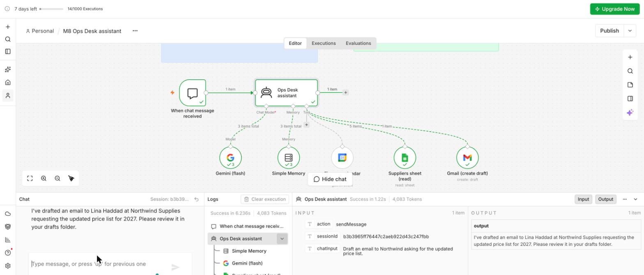Expand the Publish dropdown arrow

click(630, 31)
